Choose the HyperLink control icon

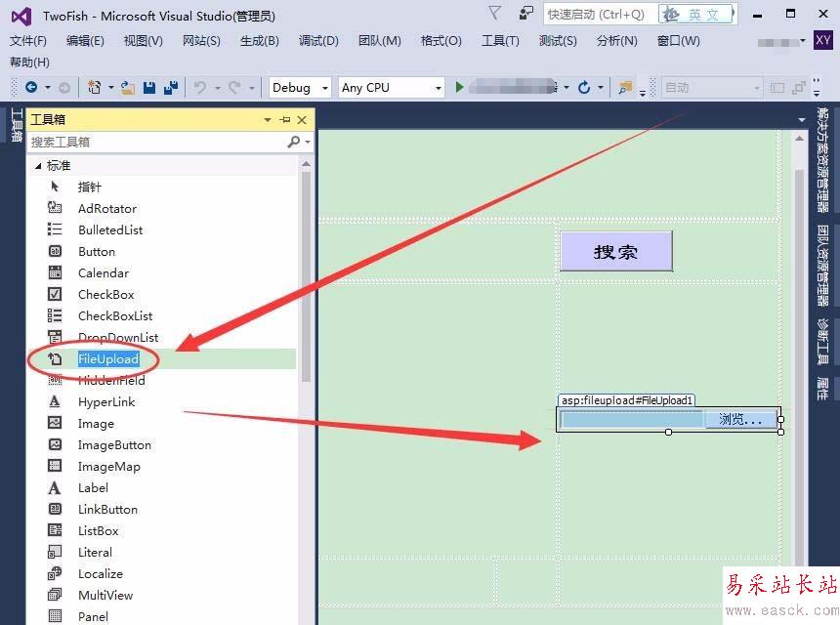[55, 401]
